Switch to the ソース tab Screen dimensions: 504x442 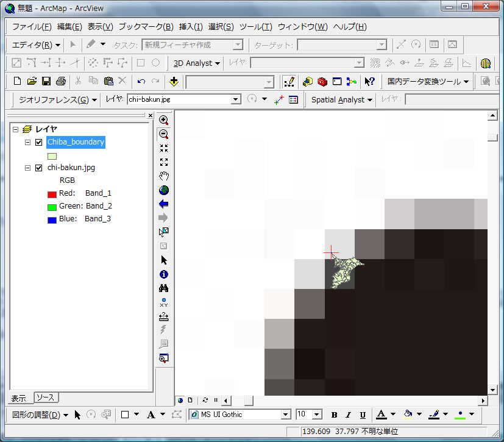[45, 397]
